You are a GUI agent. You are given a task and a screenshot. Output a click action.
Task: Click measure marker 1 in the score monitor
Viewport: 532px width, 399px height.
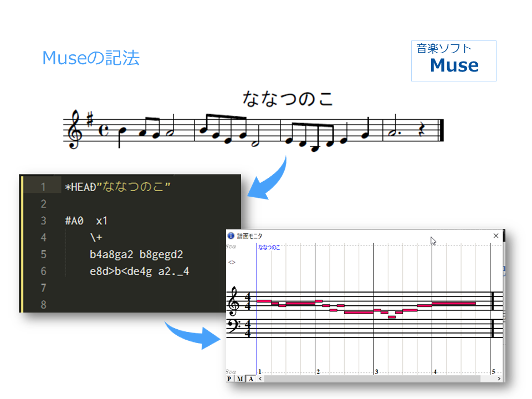260,371
